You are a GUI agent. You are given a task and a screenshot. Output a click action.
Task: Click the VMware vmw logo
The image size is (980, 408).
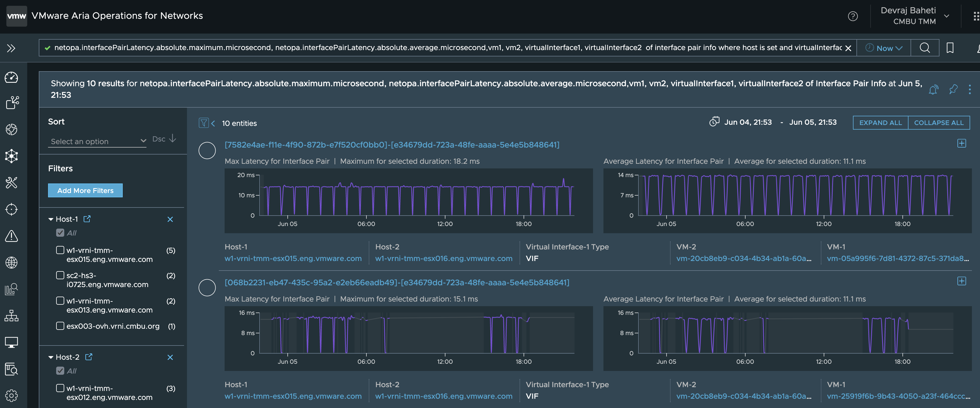[x=17, y=16]
